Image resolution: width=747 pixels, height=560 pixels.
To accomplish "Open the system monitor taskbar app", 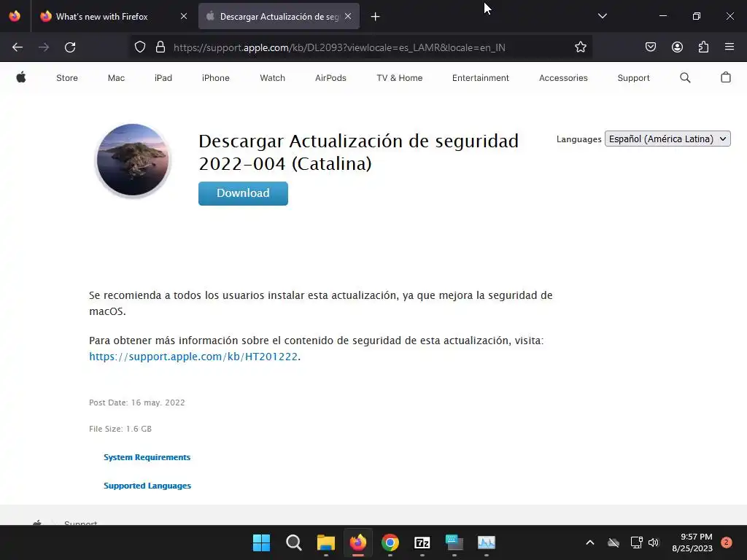I will [487, 542].
